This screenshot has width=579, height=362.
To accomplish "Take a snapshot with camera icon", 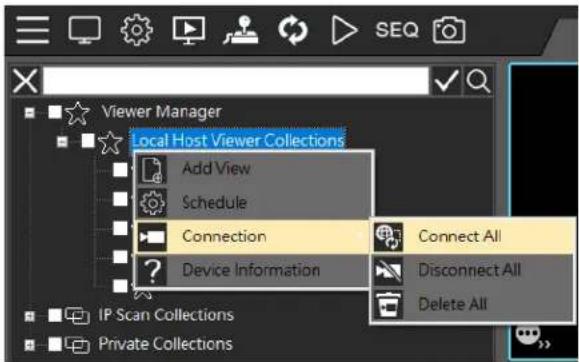I will pyautogui.click(x=449, y=30).
